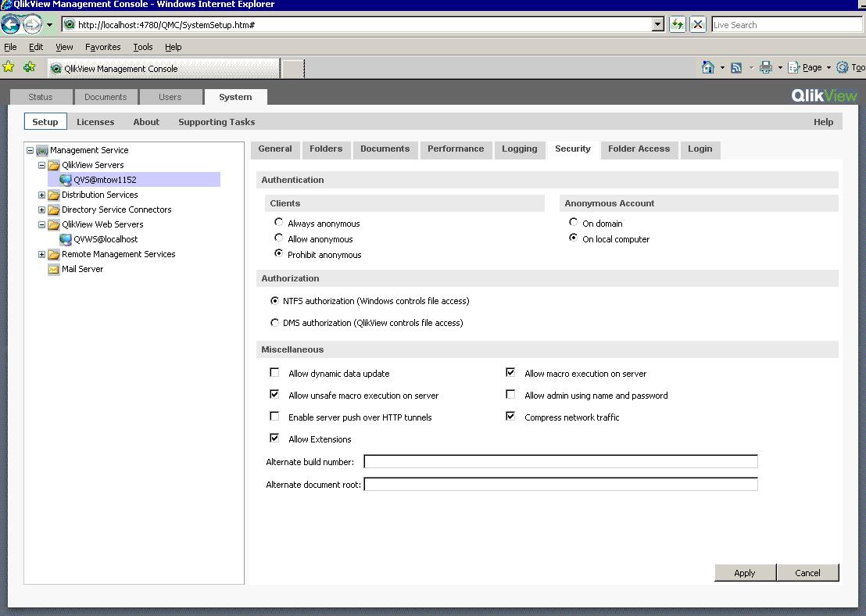Click the Apply button
Viewport: 866px width, 616px height.
(745, 573)
